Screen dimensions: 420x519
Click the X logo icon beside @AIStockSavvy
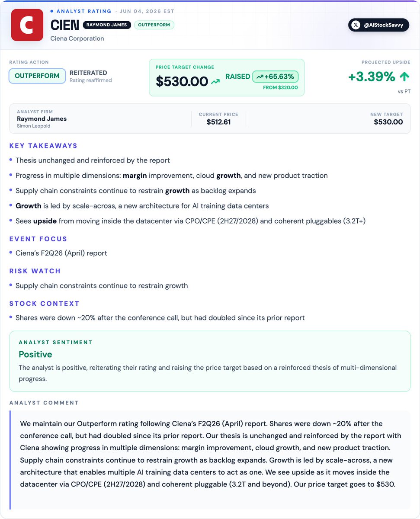click(356, 25)
